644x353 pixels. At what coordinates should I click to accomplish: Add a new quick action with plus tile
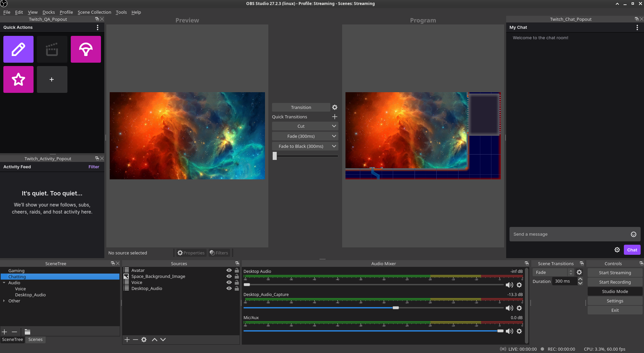(52, 79)
